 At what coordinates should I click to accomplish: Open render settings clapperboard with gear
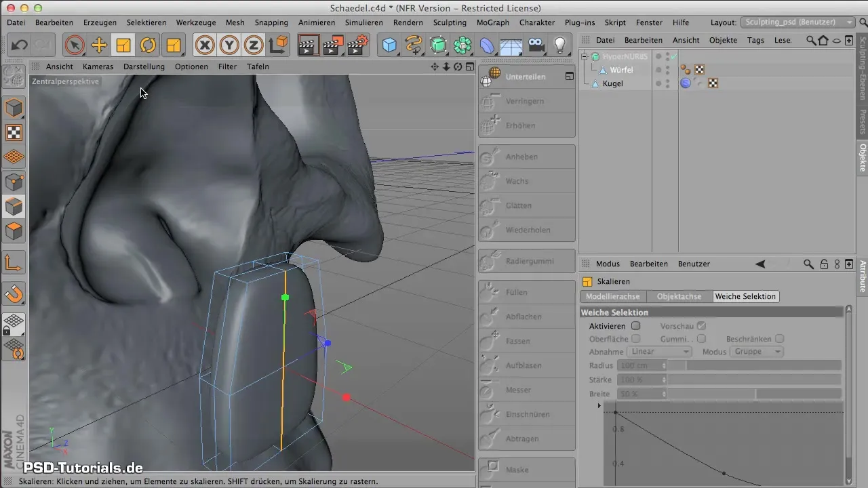[357, 45]
